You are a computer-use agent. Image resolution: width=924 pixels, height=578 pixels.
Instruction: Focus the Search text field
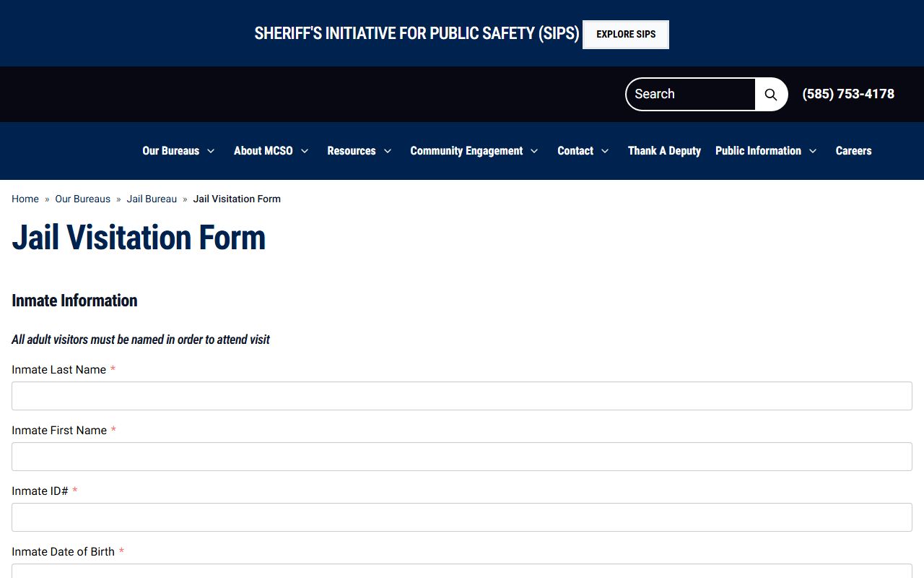[x=691, y=94]
